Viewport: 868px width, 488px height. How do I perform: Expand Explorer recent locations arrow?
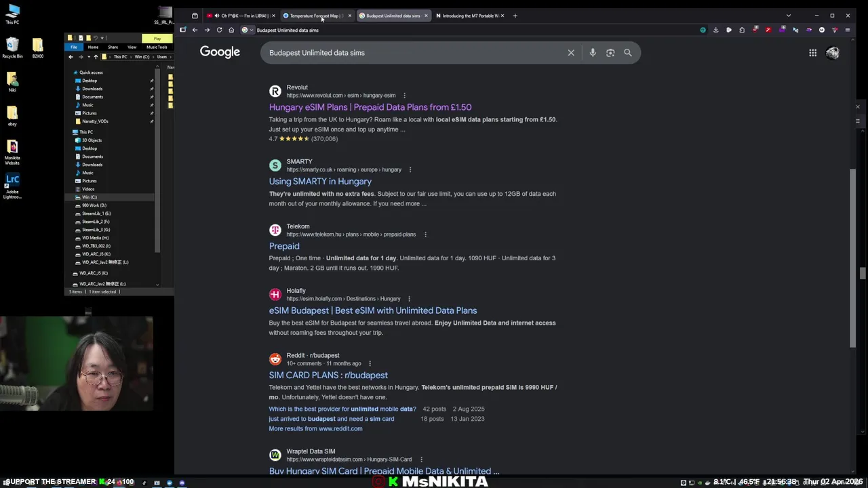88,57
